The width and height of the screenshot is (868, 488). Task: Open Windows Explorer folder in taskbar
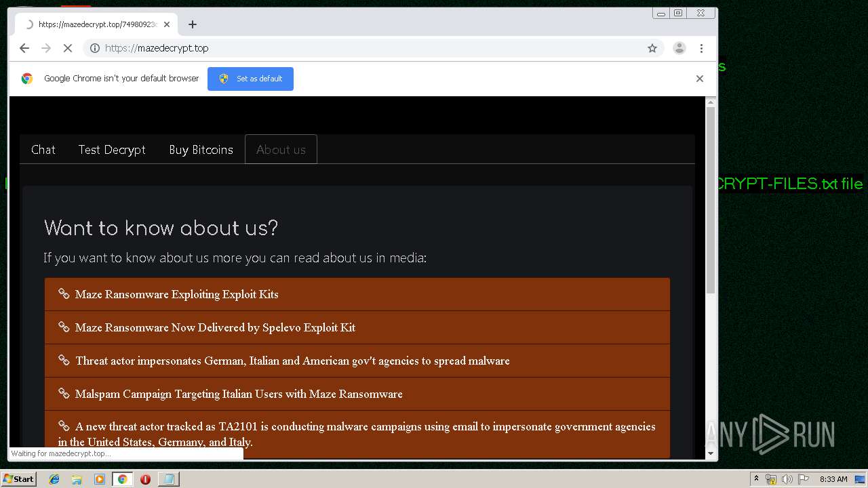coord(77,479)
